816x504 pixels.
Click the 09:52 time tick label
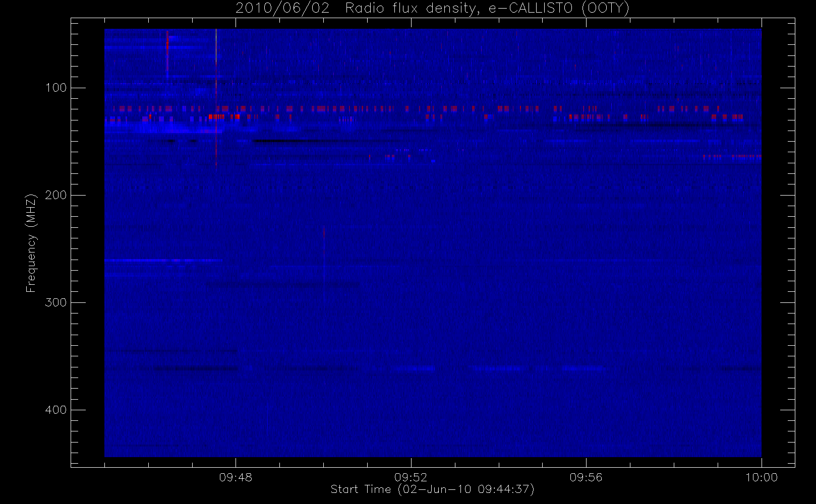(x=411, y=477)
